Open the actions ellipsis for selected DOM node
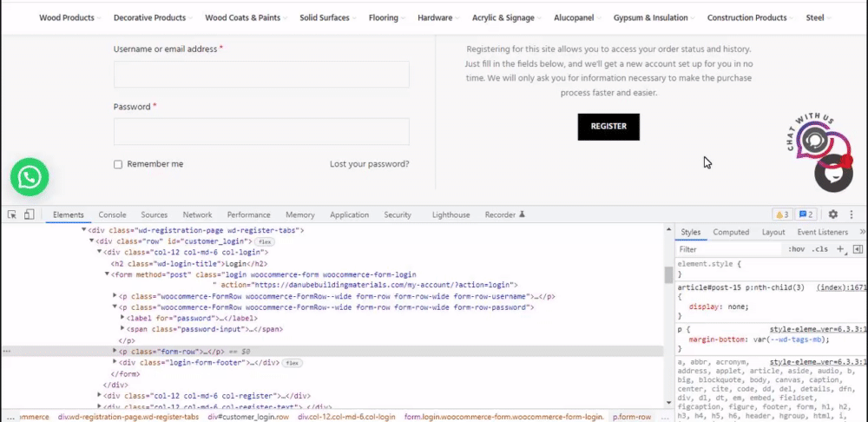 6,351
